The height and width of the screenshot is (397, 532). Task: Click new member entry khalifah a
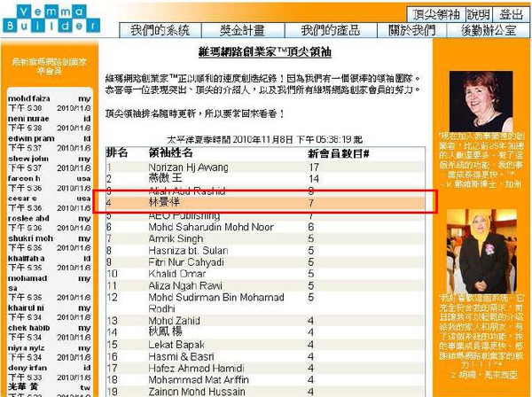click(x=26, y=259)
